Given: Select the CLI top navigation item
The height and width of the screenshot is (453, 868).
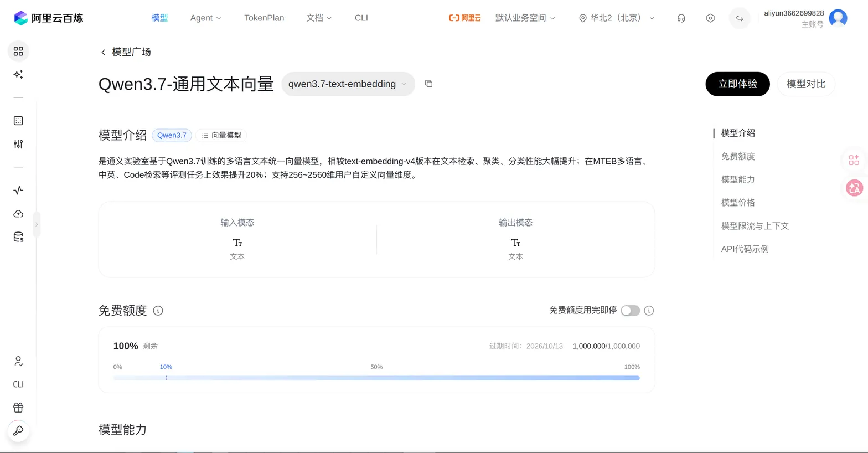Looking at the screenshot, I should coord(361,18).
